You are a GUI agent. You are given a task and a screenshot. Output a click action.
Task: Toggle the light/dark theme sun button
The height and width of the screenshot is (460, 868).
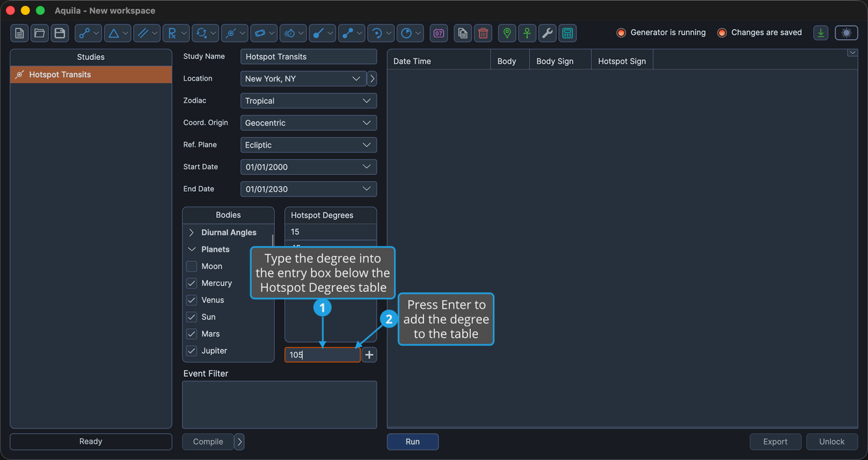point(847,33)
